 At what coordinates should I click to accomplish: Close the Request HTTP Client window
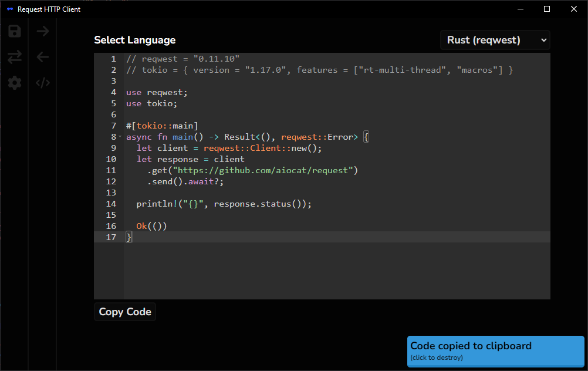pyautogui.click(x=574, y=9)
